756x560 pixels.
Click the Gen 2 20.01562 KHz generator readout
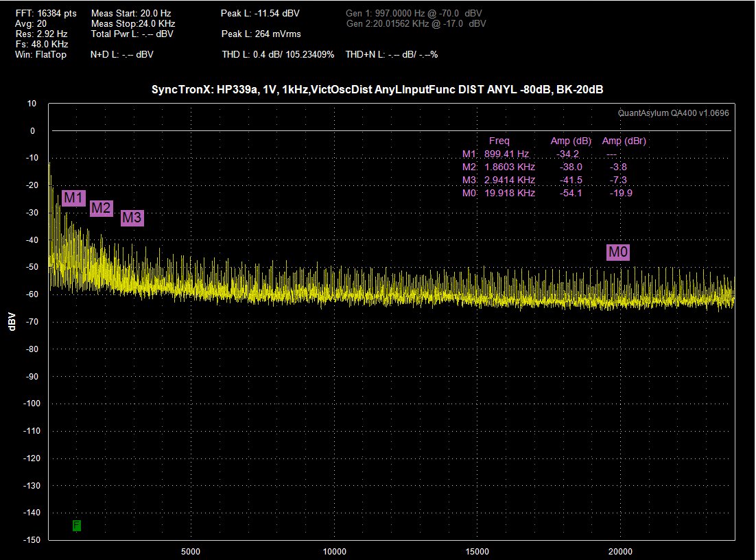416,23
